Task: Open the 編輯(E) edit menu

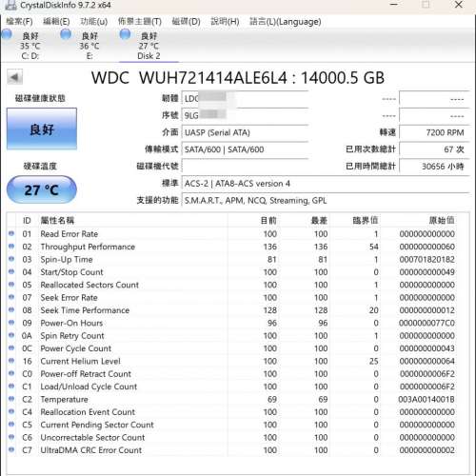Action: click(56, 22)
